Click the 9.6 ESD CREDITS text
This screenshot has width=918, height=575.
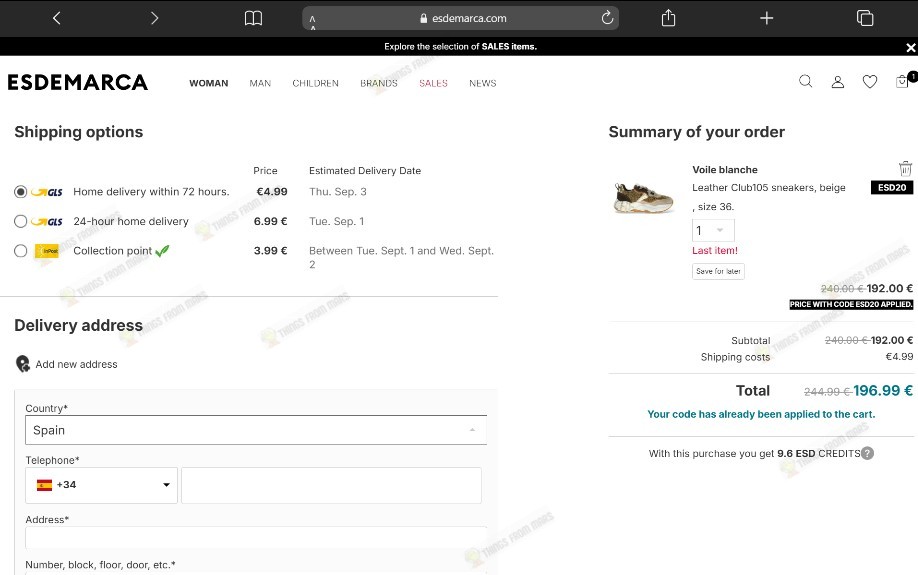818,454
